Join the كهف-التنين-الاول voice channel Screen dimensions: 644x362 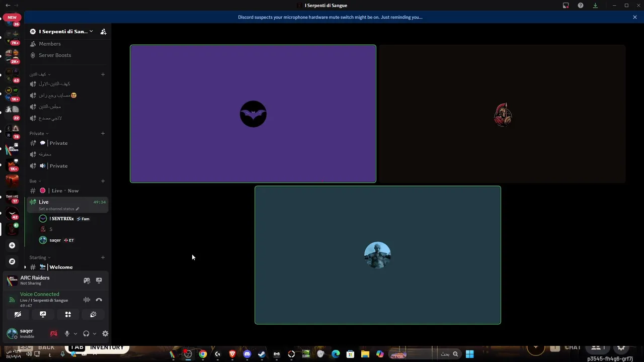click(67, 83)
